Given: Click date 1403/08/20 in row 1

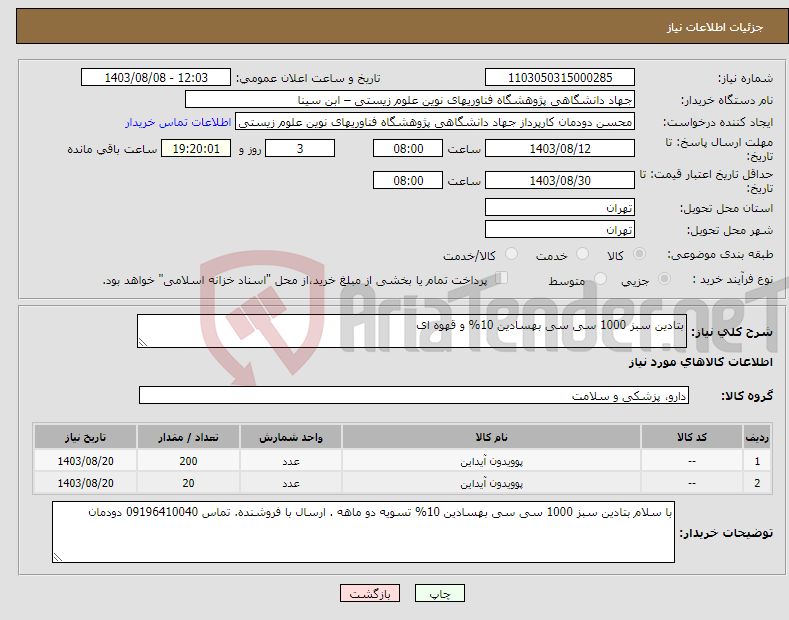Looking at the screenshot, I should coord(86,461).
